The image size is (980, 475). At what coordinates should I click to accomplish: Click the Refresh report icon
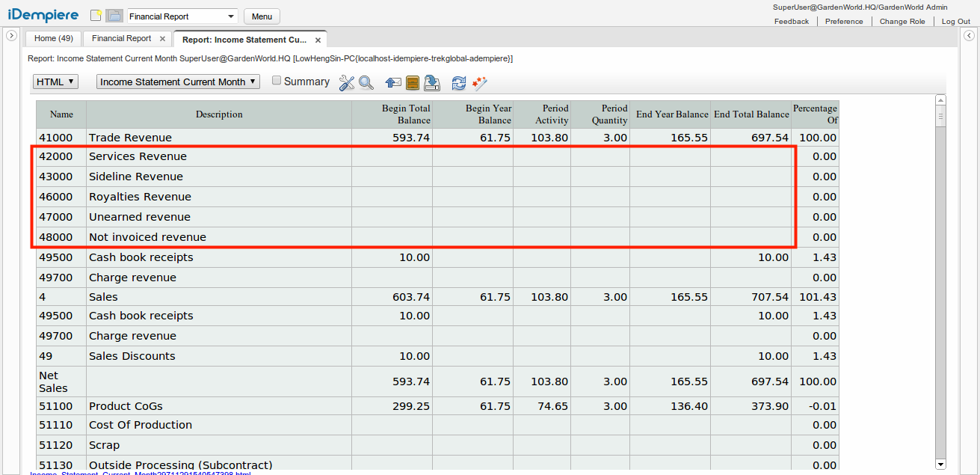tap(459, 83)
